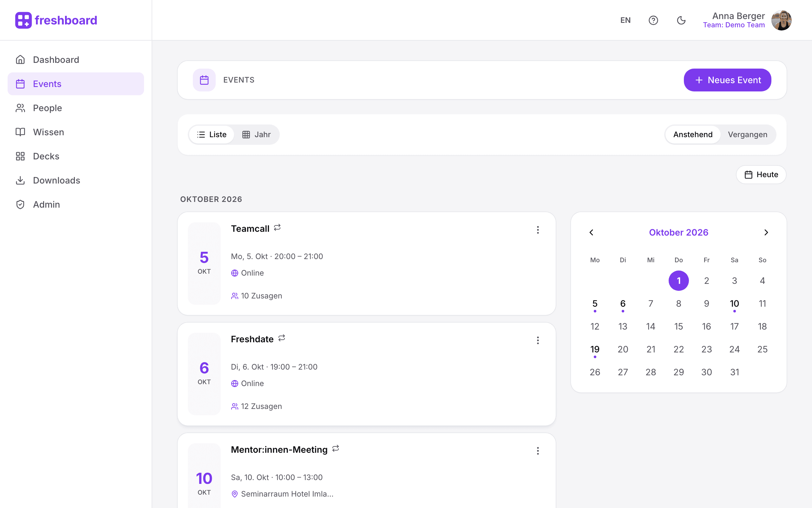Open the Admin page from the sidebar
The width and height of the screenshot is (812, 508).
[x=76, y=204]
